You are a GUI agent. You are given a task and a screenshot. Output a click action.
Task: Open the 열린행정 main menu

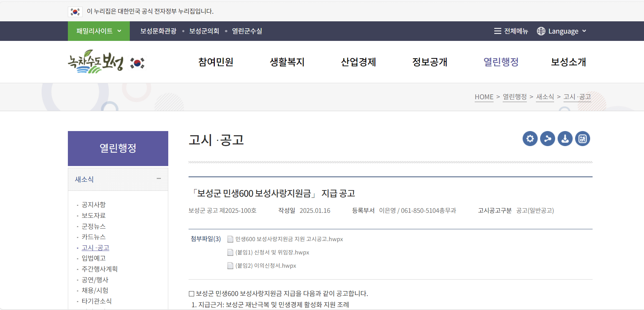(501, 62)
